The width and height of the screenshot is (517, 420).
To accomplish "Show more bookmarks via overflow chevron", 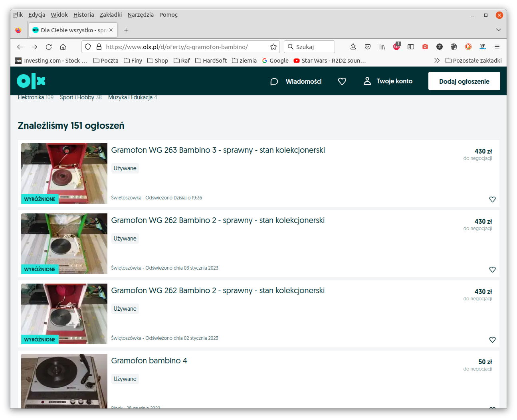I will coord(437,61).
